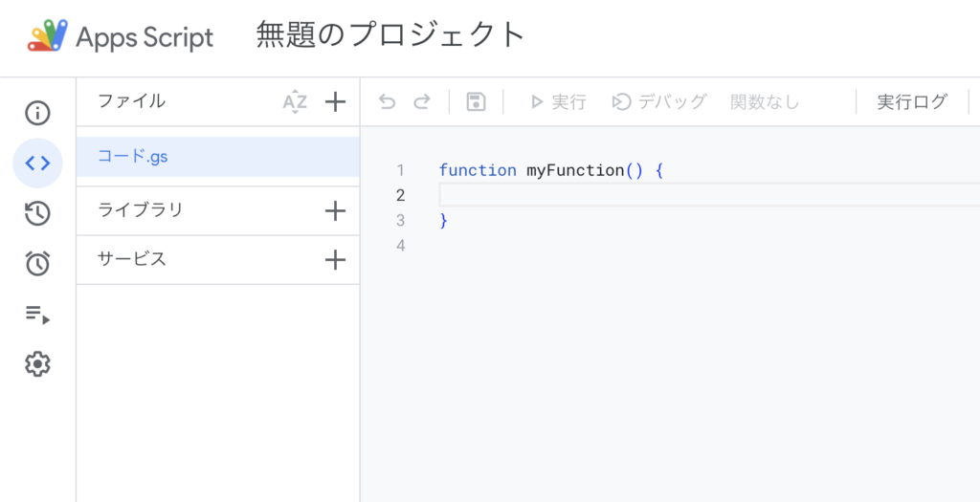The width and height of the screenshot is (980, 502).
Task: Open Executions list icon in sidebar
Action: (37, 314)
